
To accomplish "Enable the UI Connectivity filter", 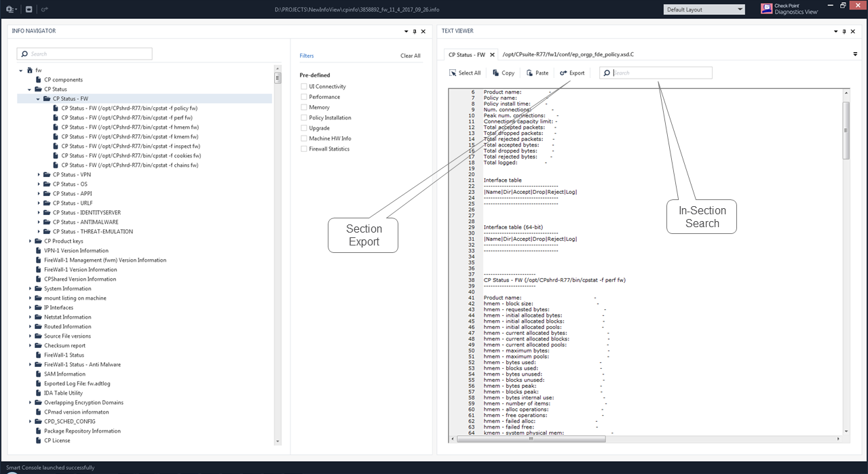I will [304, 87].
